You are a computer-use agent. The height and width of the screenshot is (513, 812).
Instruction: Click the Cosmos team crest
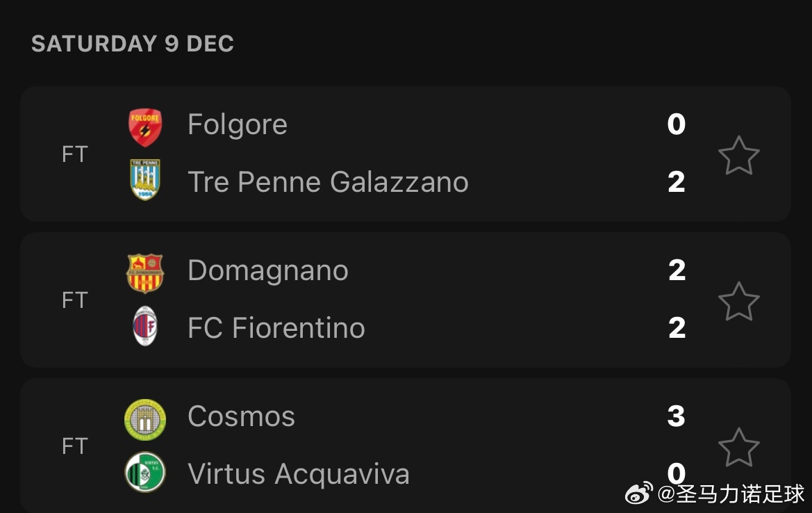point(145,419)
